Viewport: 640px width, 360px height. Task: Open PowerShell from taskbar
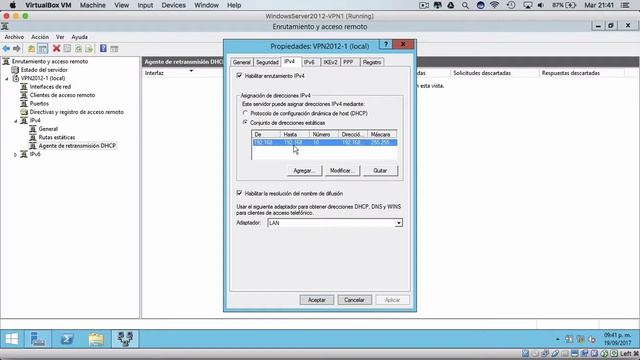(67, 339)
